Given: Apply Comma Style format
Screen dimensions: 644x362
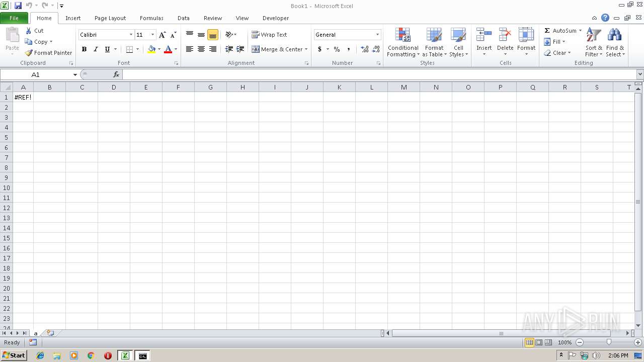Looking at the screenshot, I should click(x=349, y=49).
